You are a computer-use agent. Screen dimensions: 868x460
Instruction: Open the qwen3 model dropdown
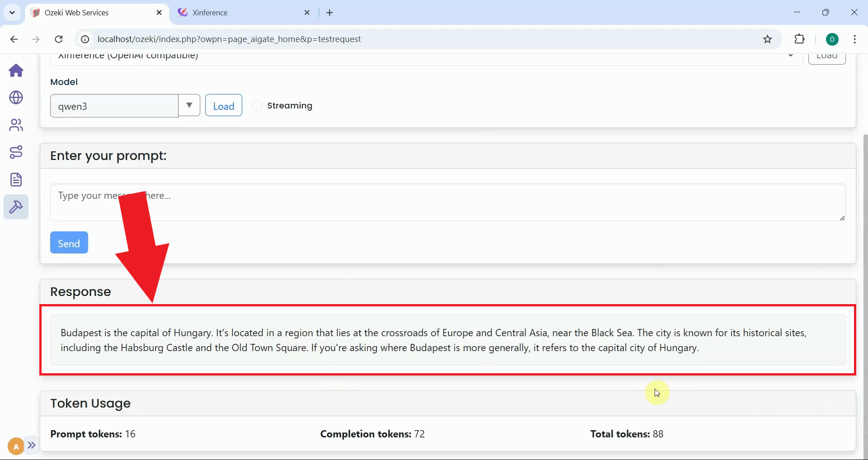pyautogui.click(x=189, y=105)
